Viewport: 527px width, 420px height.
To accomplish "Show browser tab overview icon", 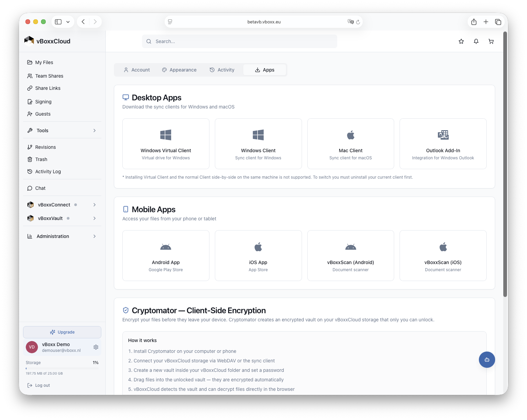I will point(498,22).
